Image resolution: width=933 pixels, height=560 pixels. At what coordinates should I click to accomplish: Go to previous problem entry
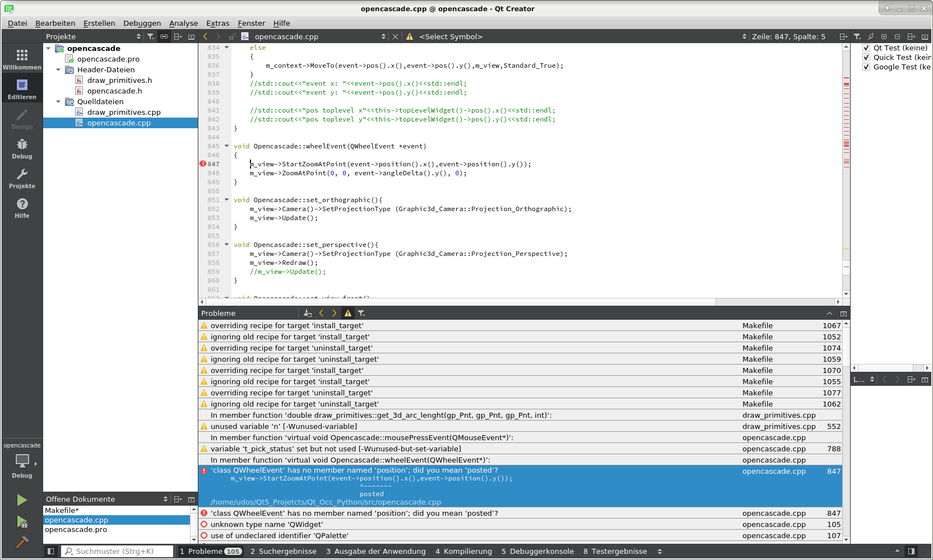click(x=321, y=313)
